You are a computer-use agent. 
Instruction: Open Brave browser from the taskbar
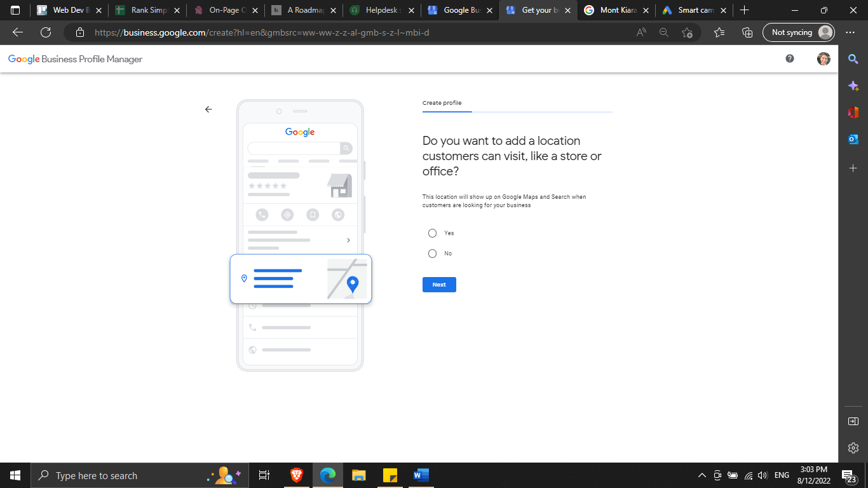[x=297, y=475]
